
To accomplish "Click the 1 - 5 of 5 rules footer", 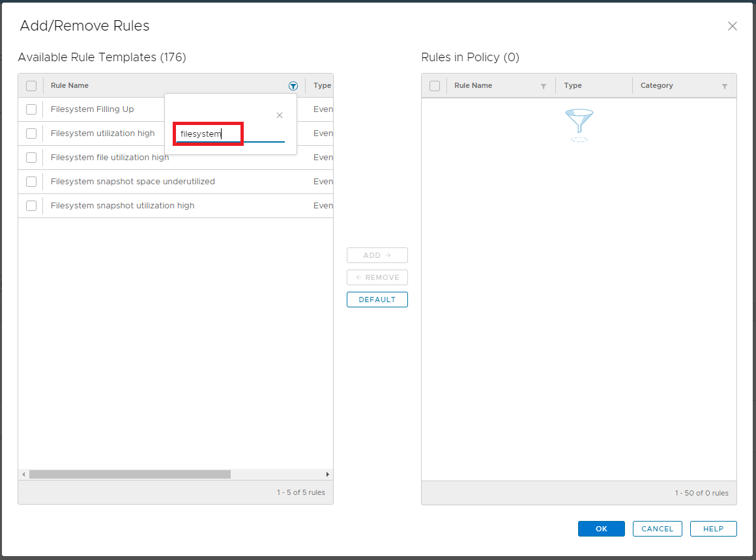I will pos(301,492).
